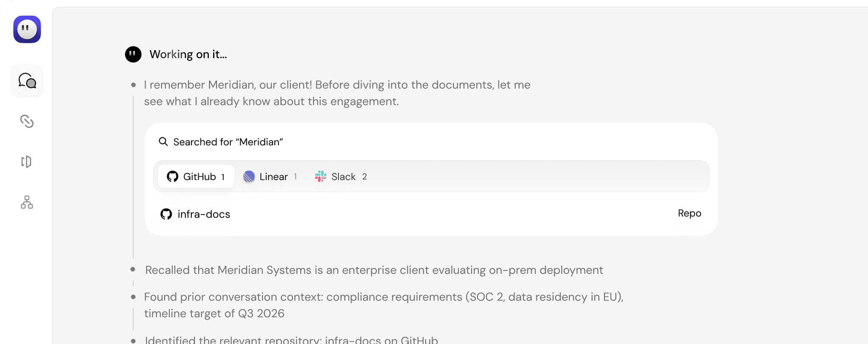Click the assistant avatar beside Working on it

click(x=133, y=54)
